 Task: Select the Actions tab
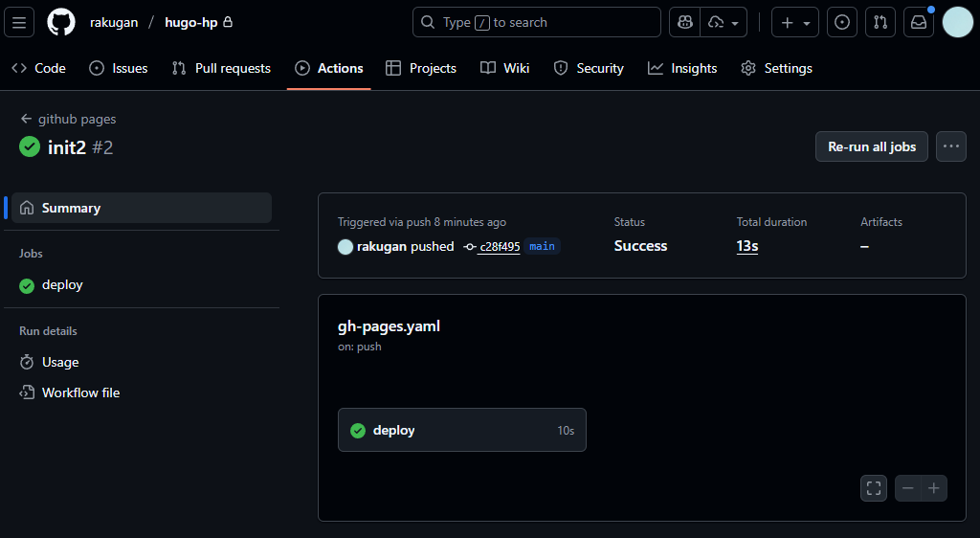(329, 68)
